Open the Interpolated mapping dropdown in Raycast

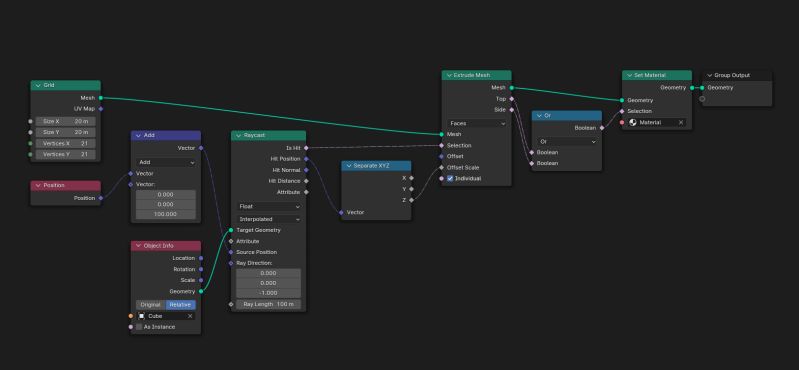[x=268, y=219]
